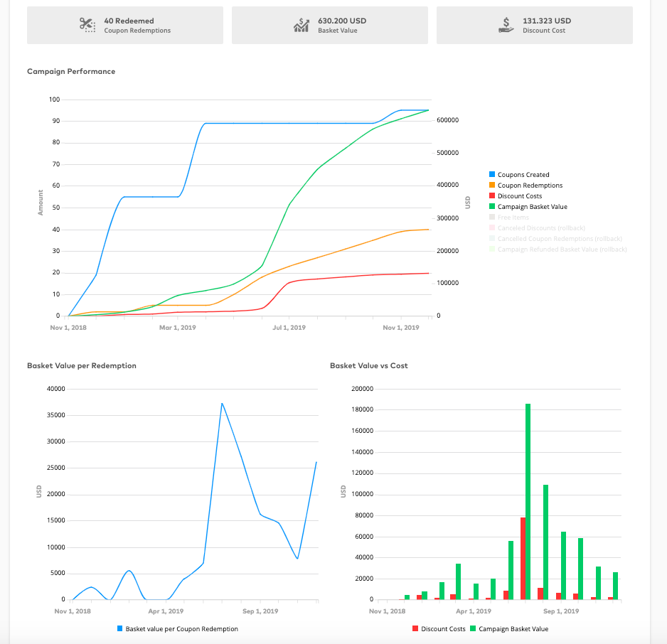Click the tallest green bar in bar chart
The height and width of the screenshot is (644, 667).
(x=528, y=502)
